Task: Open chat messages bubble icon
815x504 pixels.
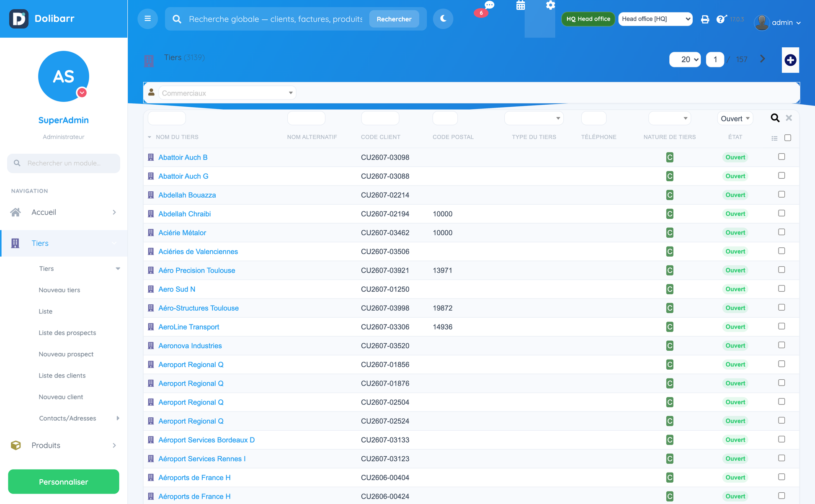Action: [489, 5]
